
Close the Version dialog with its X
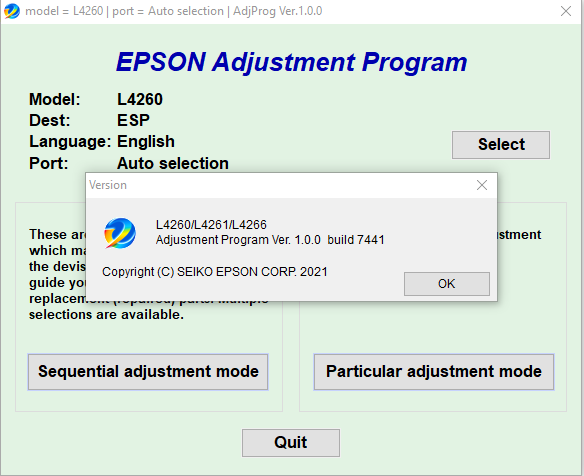coord(482,185)
